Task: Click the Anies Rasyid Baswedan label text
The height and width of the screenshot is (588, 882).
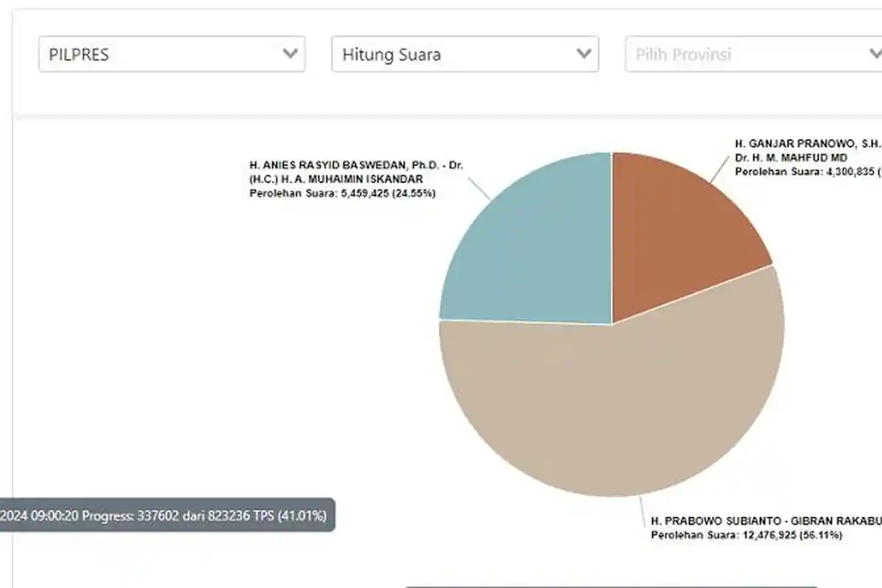Action: point(359,166)
